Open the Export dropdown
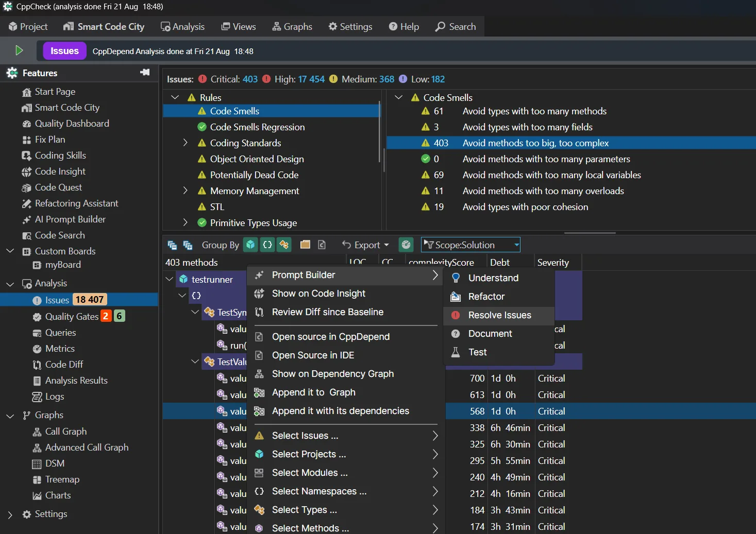 [365, 245]
